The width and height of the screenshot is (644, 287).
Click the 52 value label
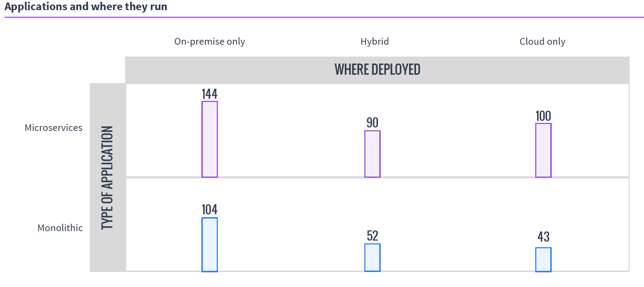click(x=372, y=236)
